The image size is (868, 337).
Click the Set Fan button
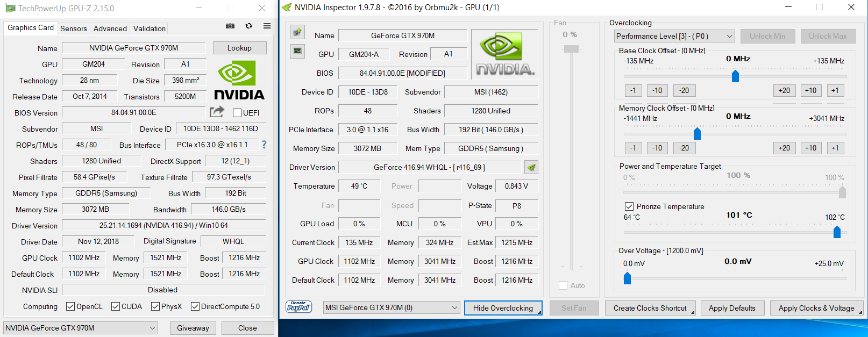pyautogui.click(x=574, y=308)
